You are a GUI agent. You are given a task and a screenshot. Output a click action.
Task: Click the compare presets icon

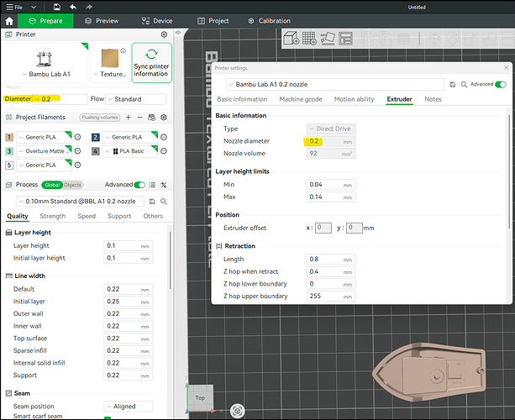coord(164,185)
